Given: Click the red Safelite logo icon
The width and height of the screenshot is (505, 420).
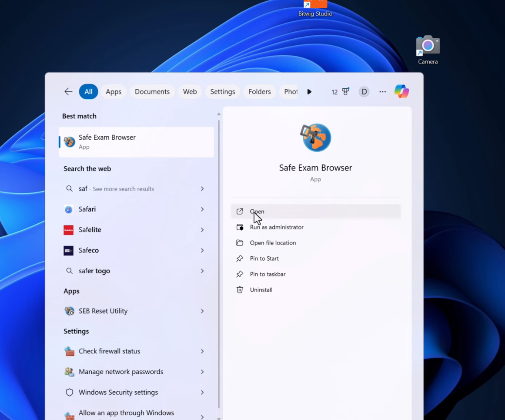Looking at the screenshot, I should 69,230.
